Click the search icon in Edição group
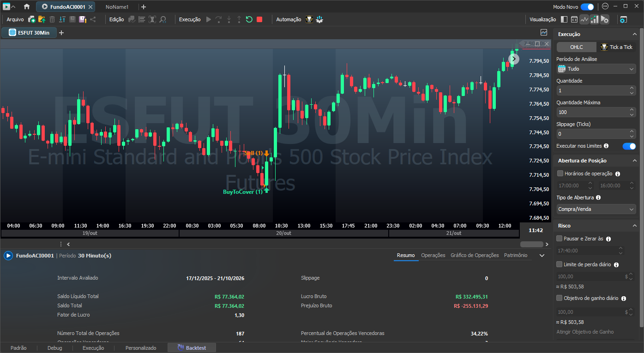The width and height of the screenshot is (644, 353). [163, 19]
